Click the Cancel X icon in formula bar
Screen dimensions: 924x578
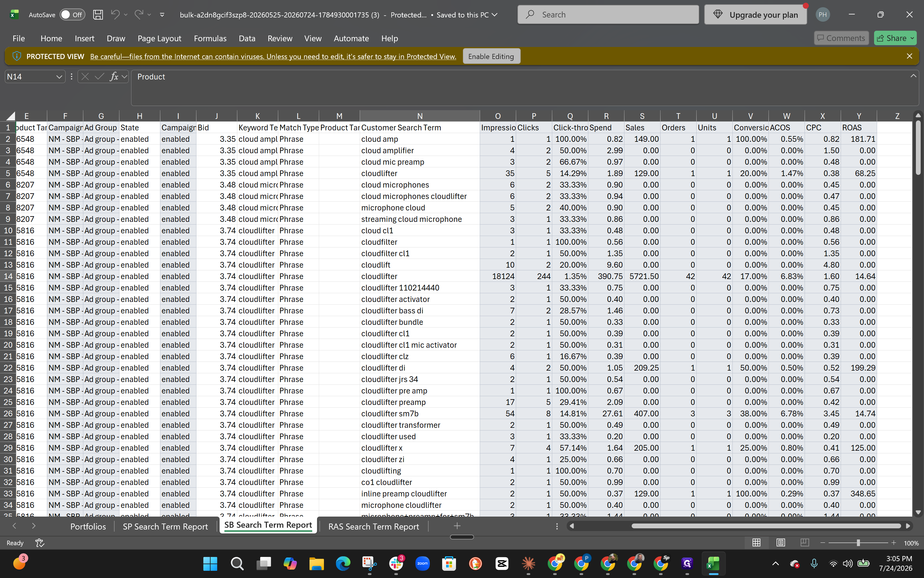85,77
